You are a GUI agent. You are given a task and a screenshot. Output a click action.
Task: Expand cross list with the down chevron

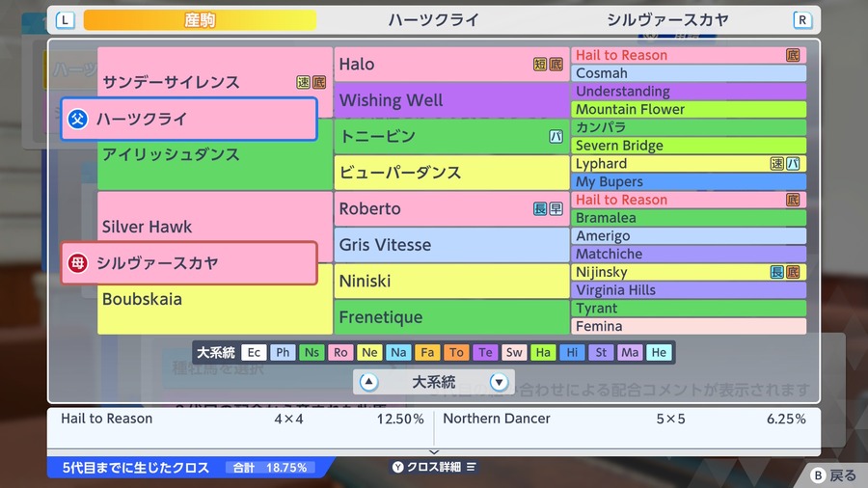click(x=434, y=452)
